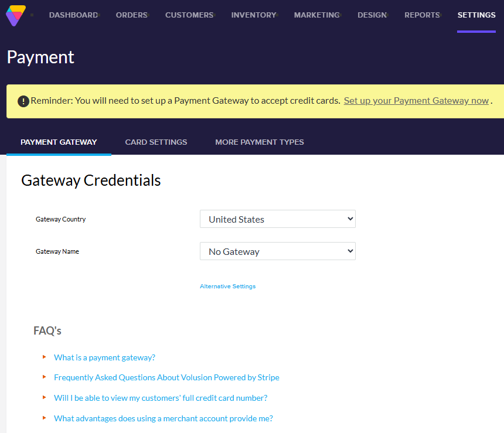Screen dimensions: 504x433
Task: Open the Alternative Settings link
Action: click(227, 286)
